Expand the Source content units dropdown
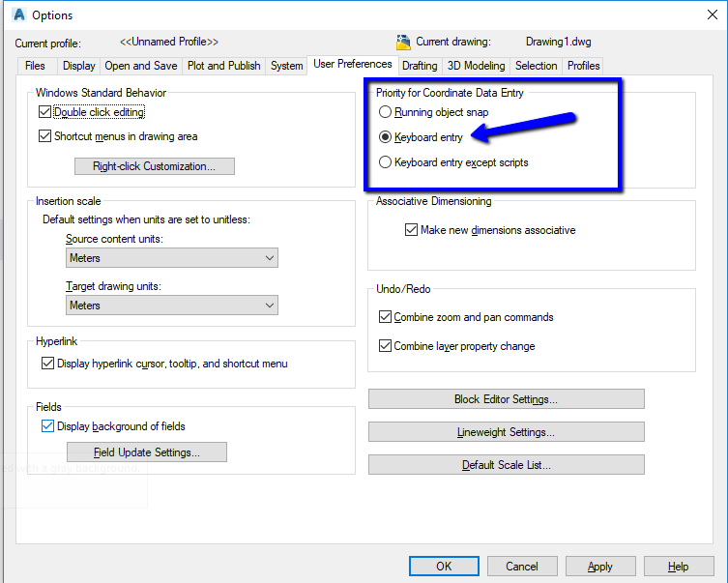Viewport: 728px width, 583px height. [172, 257]
